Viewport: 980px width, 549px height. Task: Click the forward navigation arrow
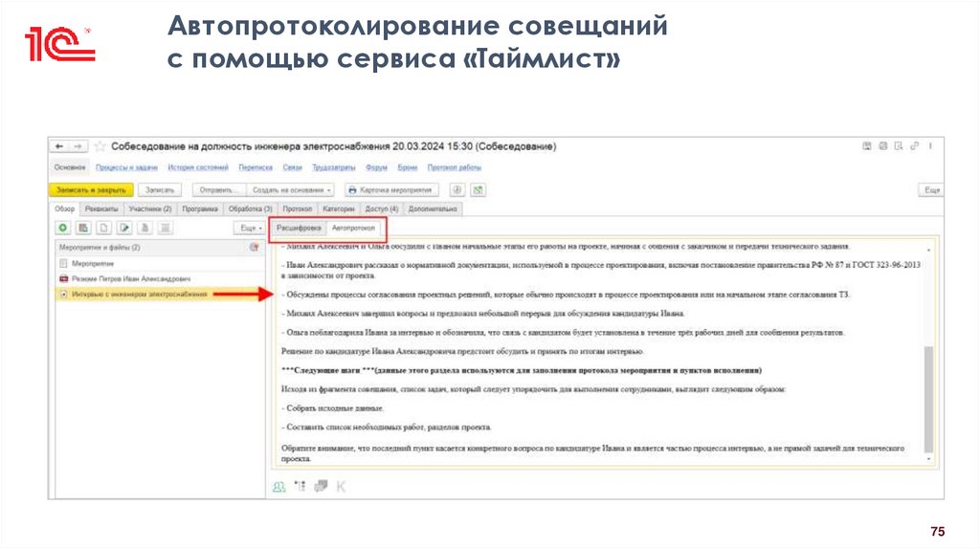click(x=78, y=146)
